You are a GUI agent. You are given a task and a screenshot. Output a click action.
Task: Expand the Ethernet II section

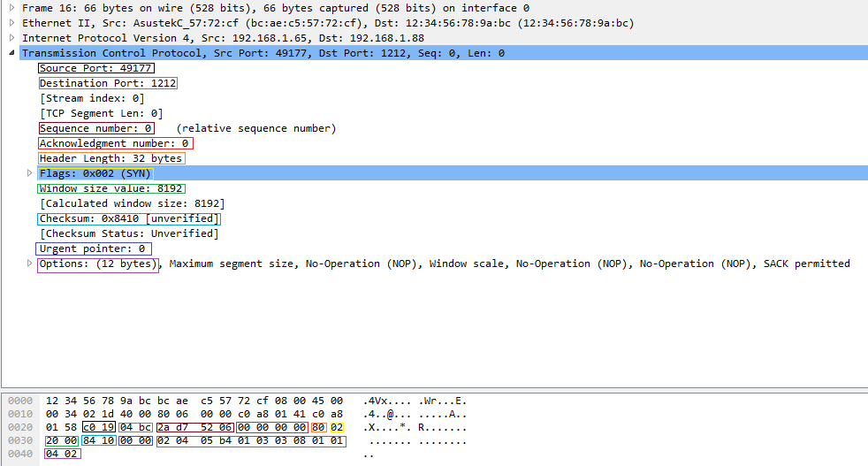[11, 23]
